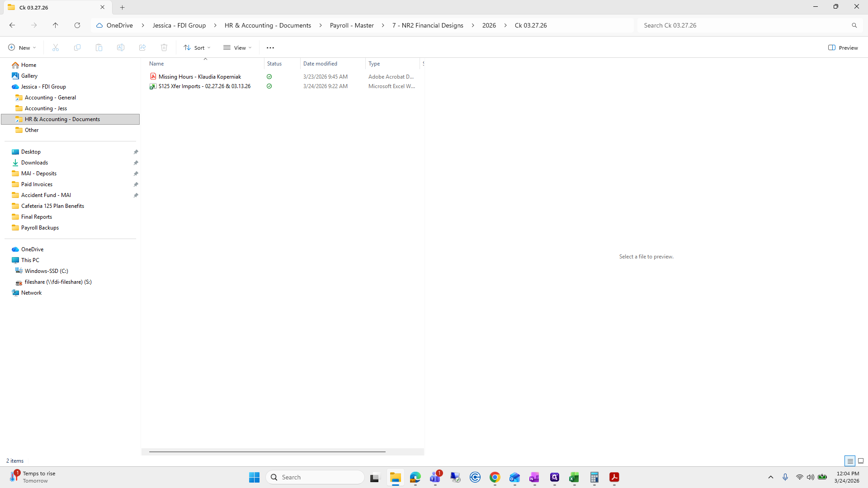This screenshot has width=868, height=488.
Task: Click the Delete trash icon
Action: click(x=164, y=47)
